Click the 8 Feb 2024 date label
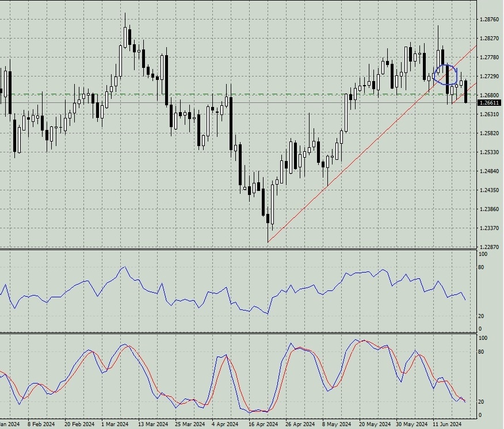The height and width of the screenshot is (429, 504). tap(41, 424)
